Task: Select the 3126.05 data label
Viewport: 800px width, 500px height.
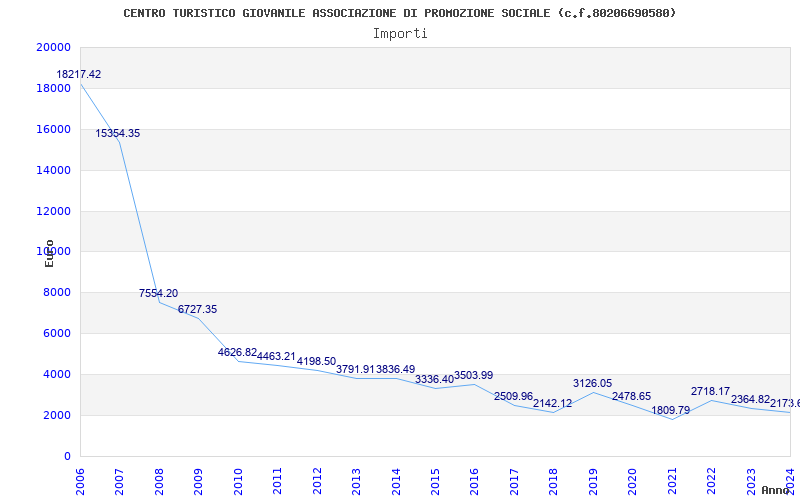Action: point(592,384)
